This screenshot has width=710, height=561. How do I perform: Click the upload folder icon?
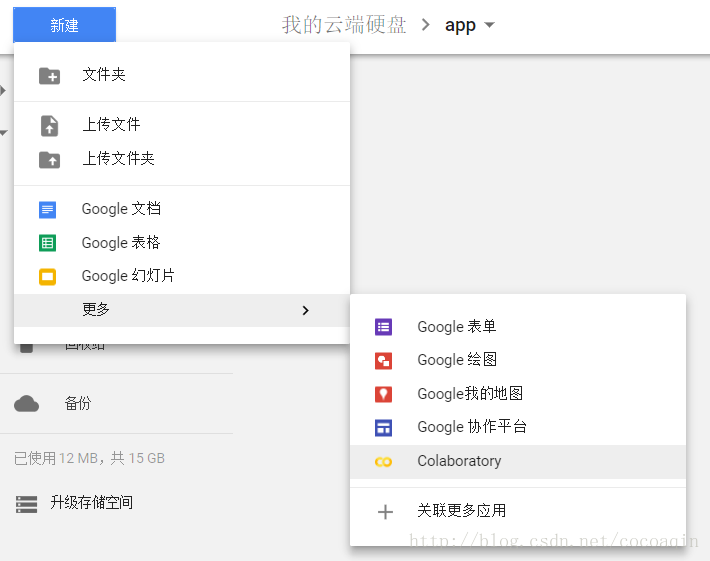[x=49, y=160]
